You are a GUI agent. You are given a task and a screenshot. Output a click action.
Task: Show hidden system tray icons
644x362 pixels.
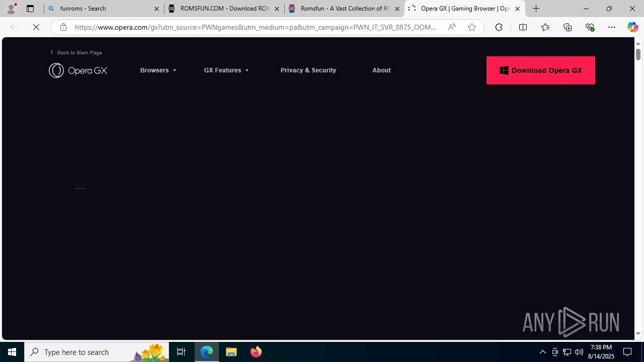(x=542, y=352)
